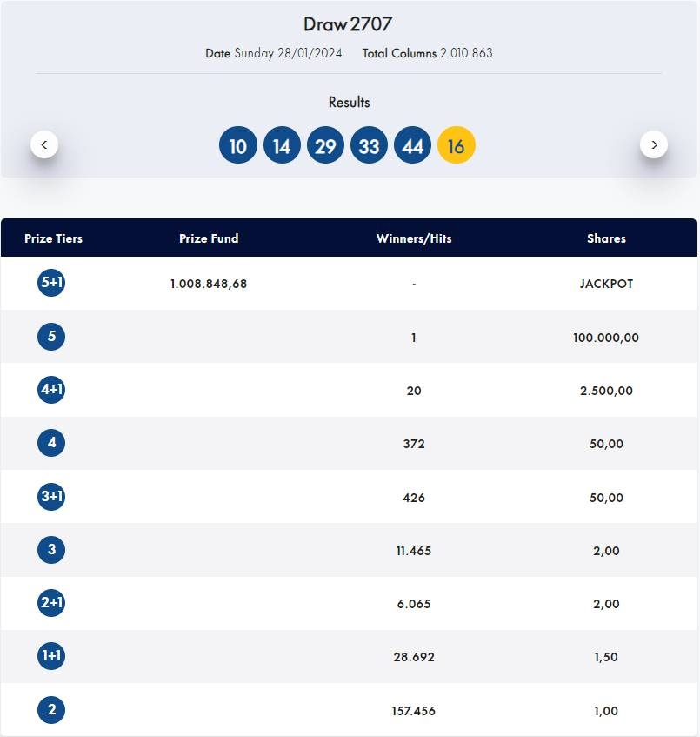Click the 5+1 prize tier badge
This screenshot has height=737, width=700.
51,283
